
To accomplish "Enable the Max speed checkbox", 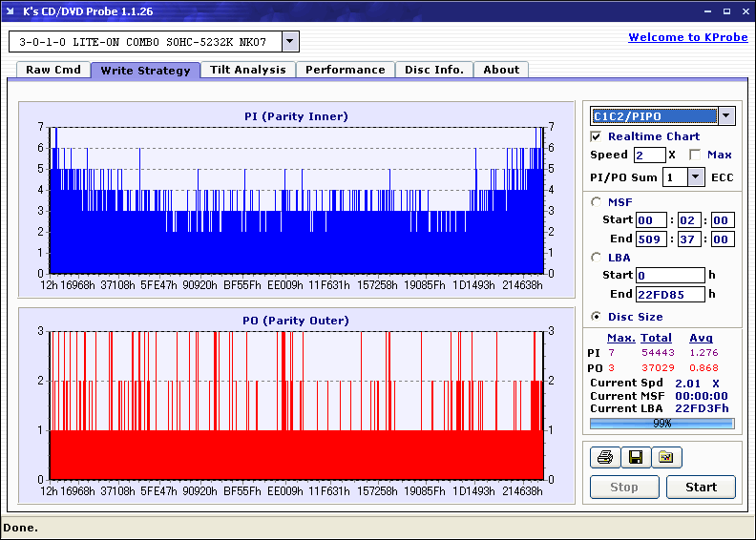I will [695, 155].
